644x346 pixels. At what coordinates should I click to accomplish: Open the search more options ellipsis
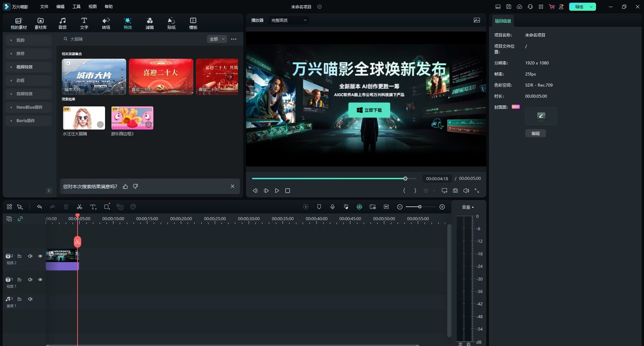[x=234, y=39]
